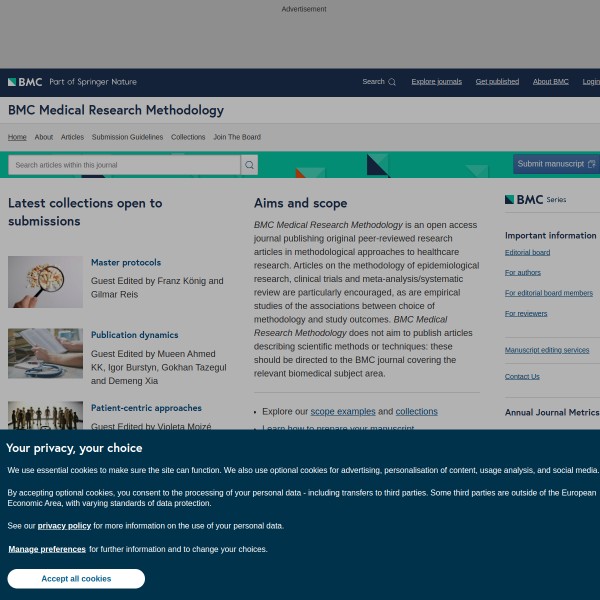Open Explore journals in top bar
Screen dimensions: 600x600
point(436,82)
